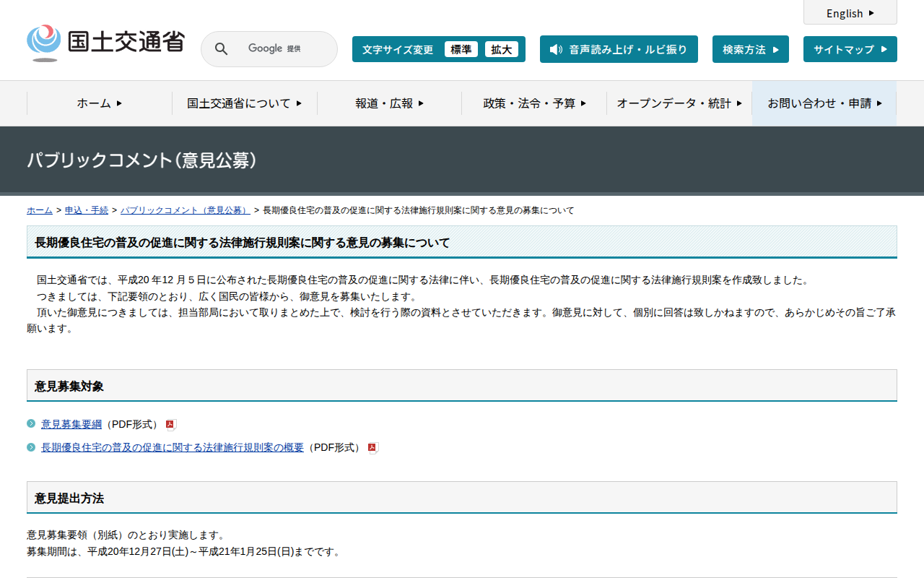
Task: Click the 国土交通省 logo
Action: (105, 43)
